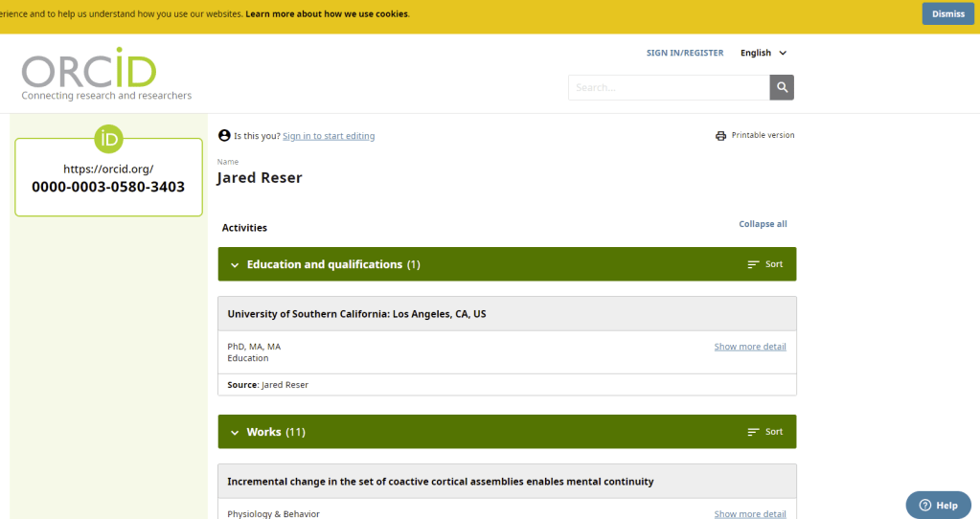
Task: Open SIGN IN/REGISTER
Action: click(x=685, y=53)
